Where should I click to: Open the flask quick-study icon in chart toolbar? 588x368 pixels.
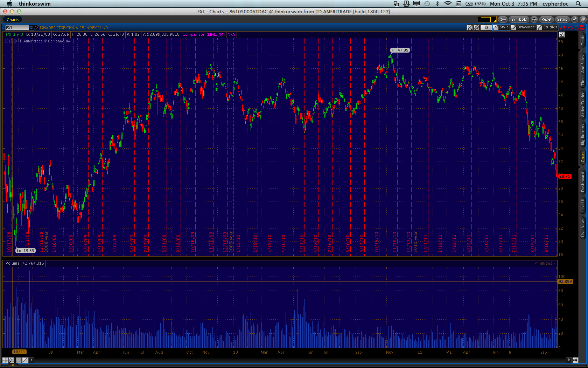[x=470, y=27]
